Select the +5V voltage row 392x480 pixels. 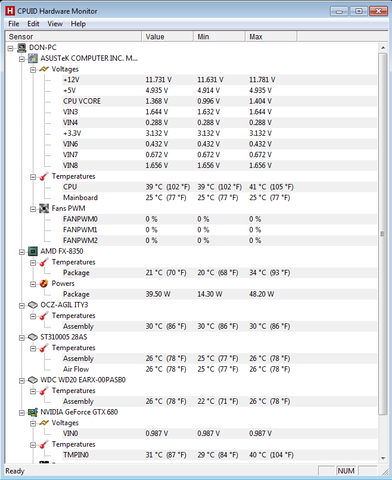(219, 91)
